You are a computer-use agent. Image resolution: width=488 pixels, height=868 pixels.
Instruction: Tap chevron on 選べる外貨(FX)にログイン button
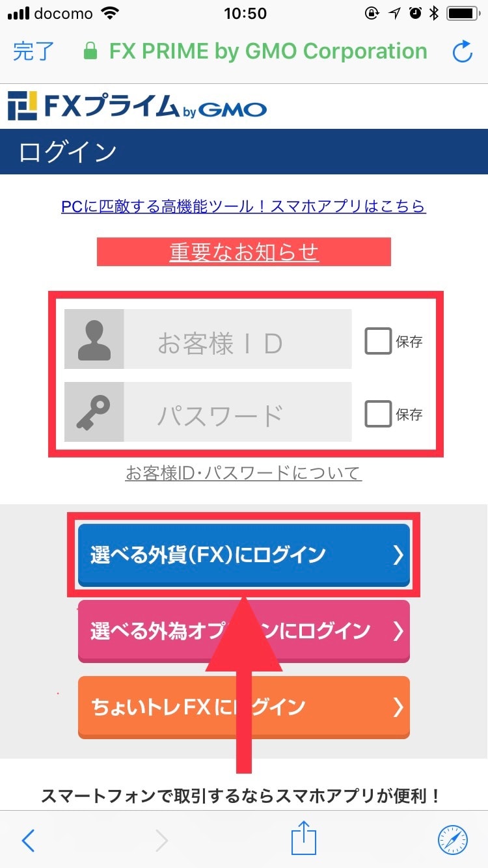click(398, 555)
